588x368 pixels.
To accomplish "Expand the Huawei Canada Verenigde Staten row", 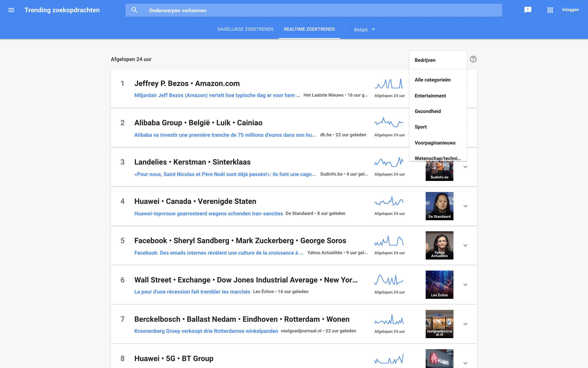I will click(x=465, y=206).
